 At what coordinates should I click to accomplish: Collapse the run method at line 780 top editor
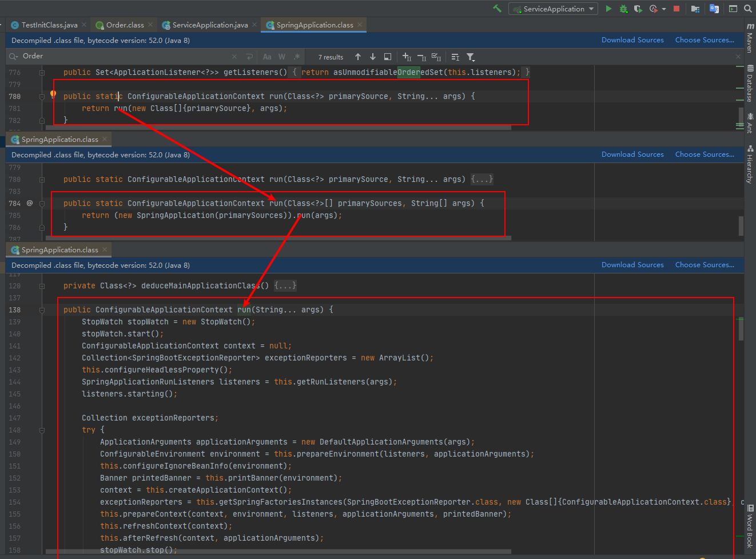point(42,97)
